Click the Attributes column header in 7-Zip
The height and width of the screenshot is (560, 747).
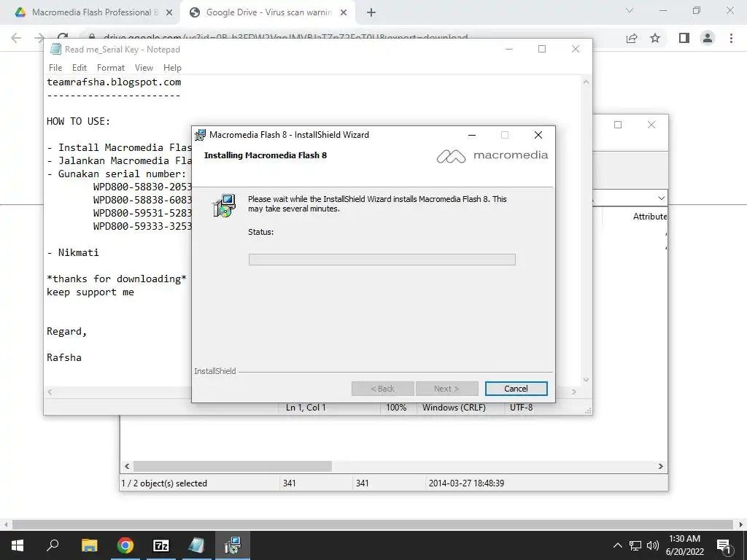[649, 217]
